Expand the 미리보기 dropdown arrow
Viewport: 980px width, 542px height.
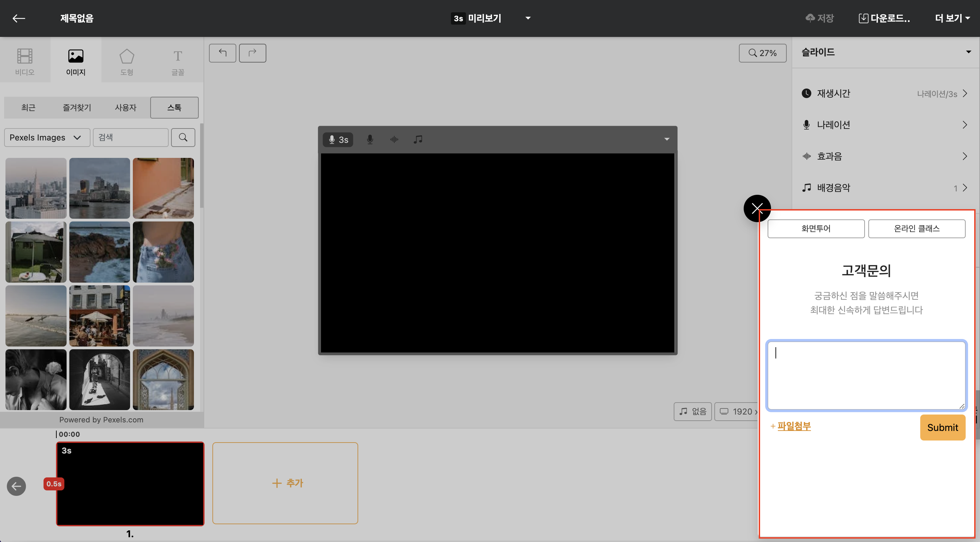(x=528, y=18)
